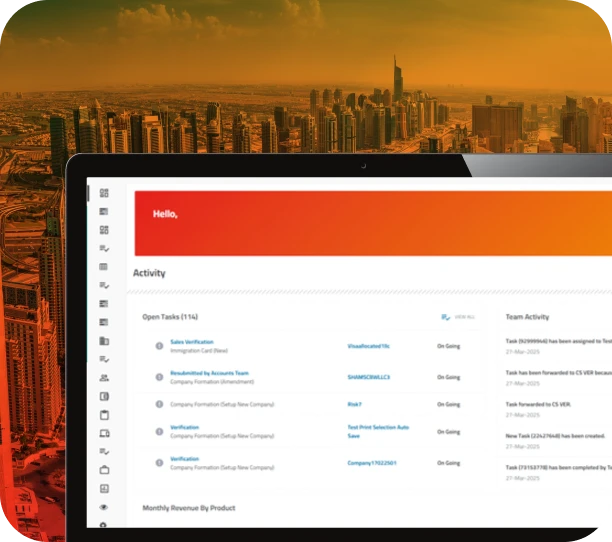Image resolution: width=612 pixels, height=542 pixels.
Task: Click the checklist icon next to VIEW ALL
Action: 445,317
